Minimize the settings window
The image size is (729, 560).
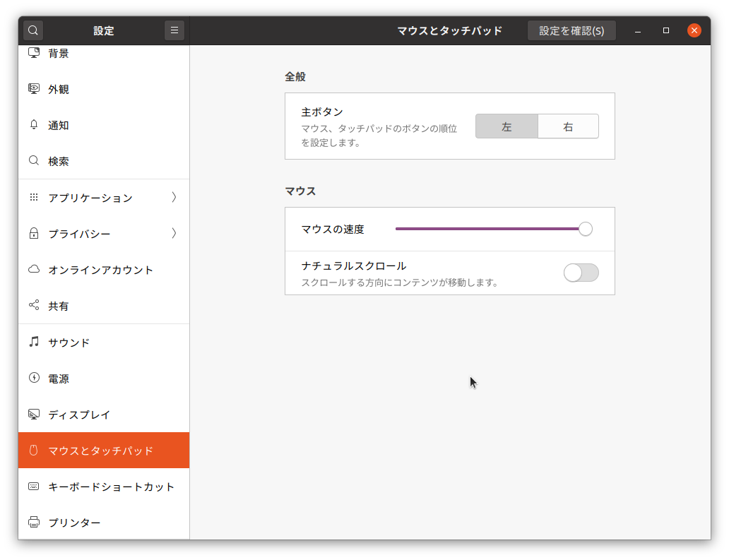(x=638, y=30)
